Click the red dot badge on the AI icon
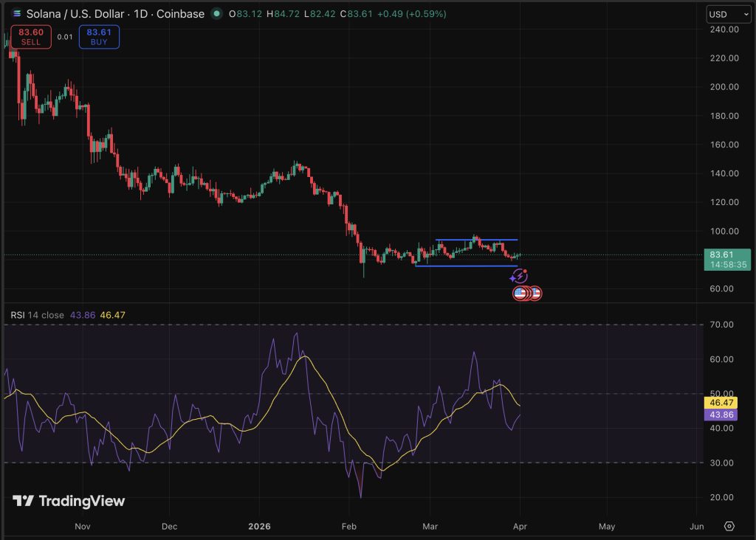The width and height of the screenshot is (756, 540). tap(525, 270)
